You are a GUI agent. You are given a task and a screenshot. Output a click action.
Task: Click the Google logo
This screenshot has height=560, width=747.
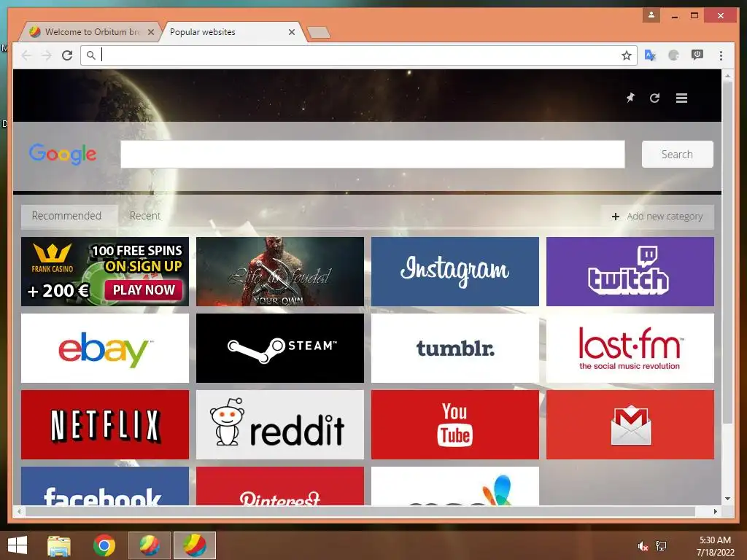63,154
